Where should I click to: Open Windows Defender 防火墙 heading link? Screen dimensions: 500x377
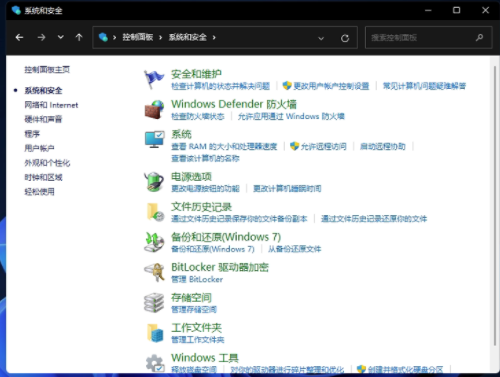tap(234, 104)
